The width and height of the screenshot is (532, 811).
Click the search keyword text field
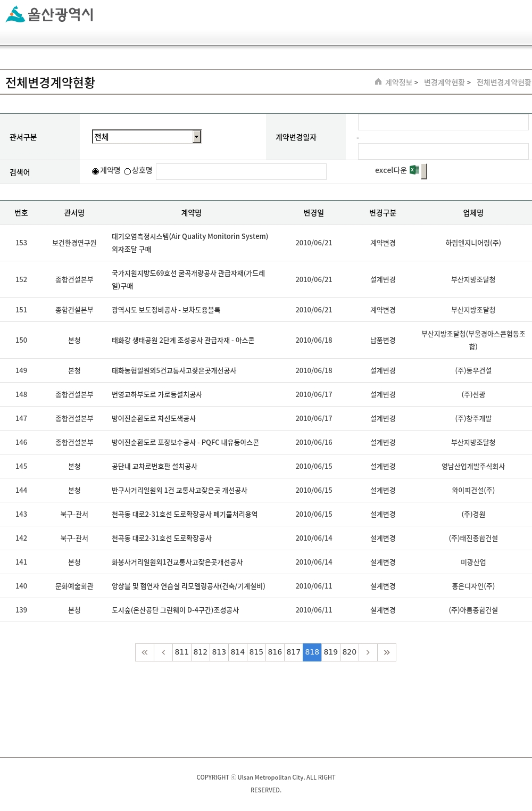tap(241, 171)
